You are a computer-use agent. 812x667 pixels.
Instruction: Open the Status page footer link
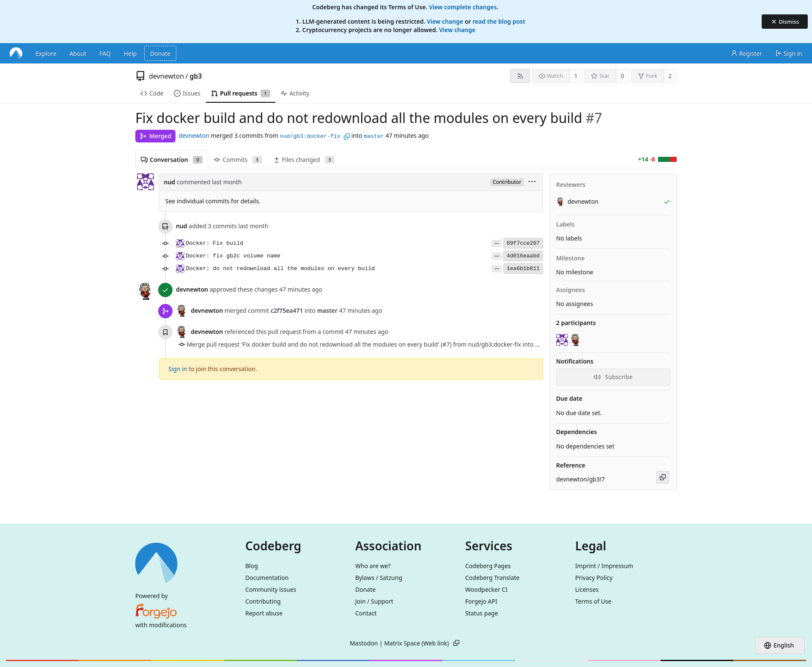(481, 613)
